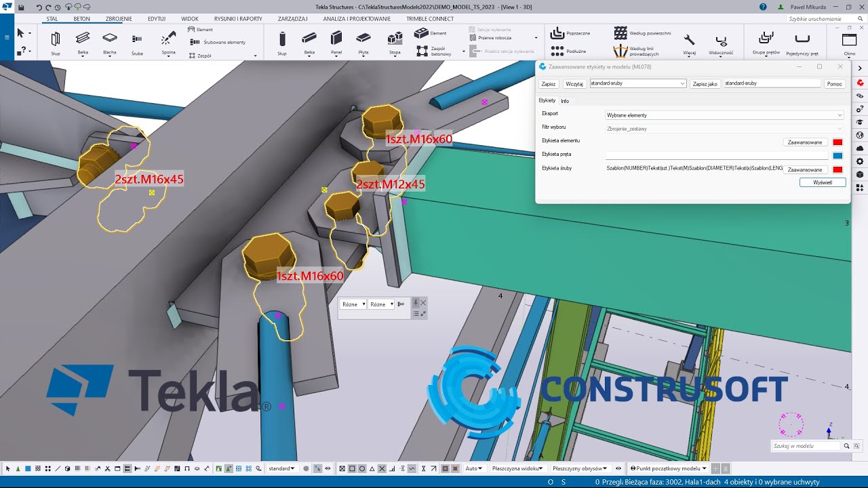Viewport: 868px width, 488px height.
Task: Click Zaawansowane for Etykieta śruby
Action: [806, 169]
